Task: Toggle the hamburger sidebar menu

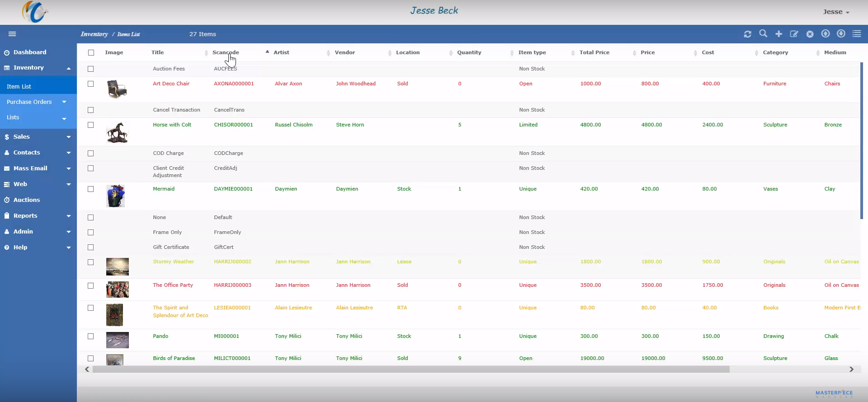Action: 12,34
